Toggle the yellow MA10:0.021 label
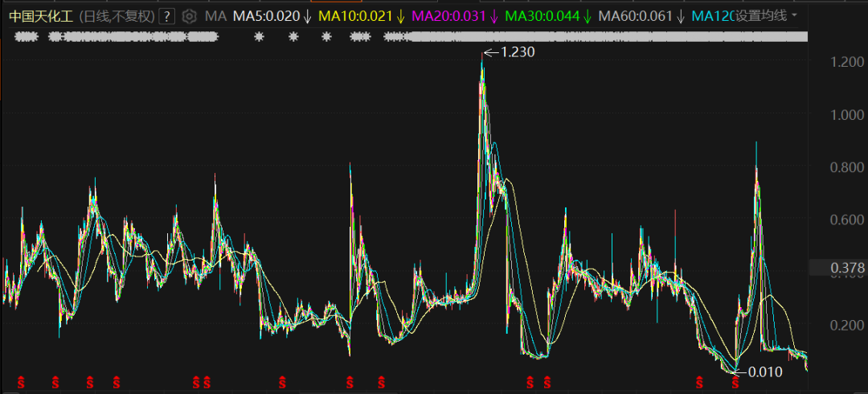Viewport: 868px width, 394px height. (358, 16)
